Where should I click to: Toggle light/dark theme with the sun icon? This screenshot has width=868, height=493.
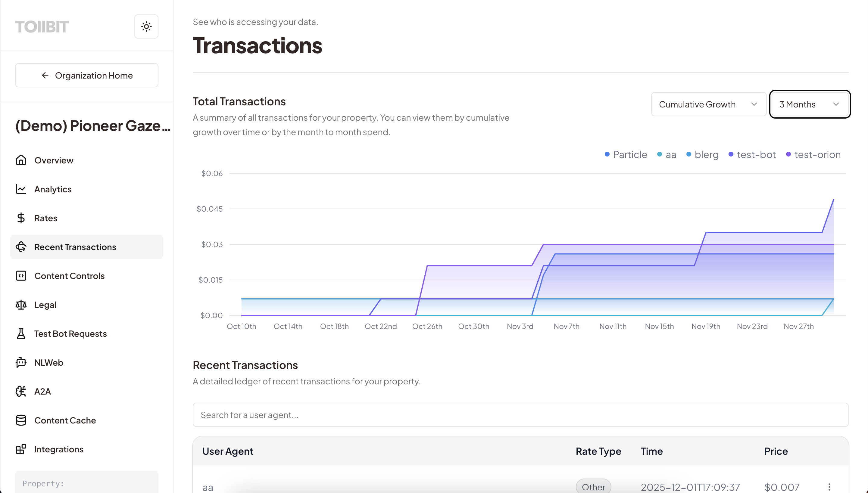coord(146,26)
